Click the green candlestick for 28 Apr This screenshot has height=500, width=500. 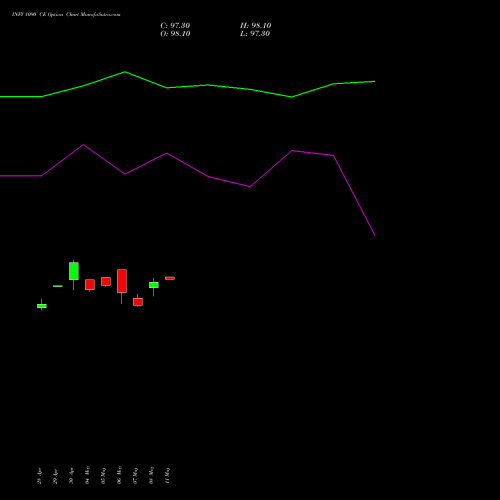click(x=42, y=306)
